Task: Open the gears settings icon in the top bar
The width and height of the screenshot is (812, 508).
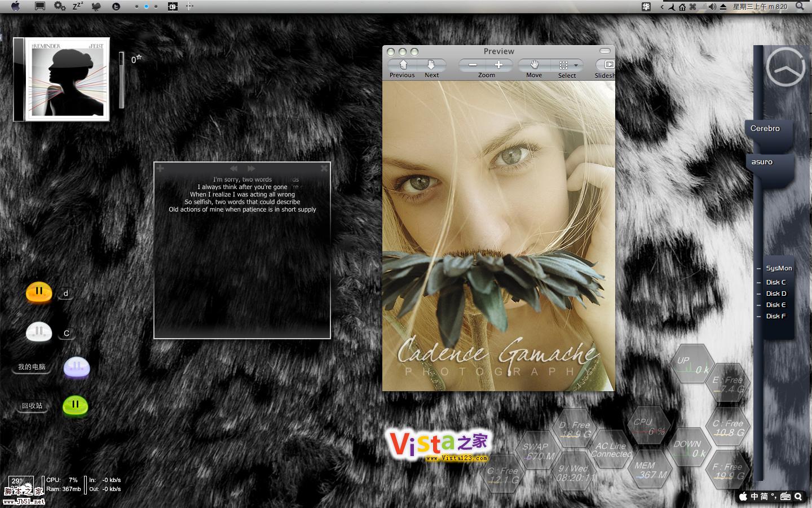Action: [x=59, y=6]
